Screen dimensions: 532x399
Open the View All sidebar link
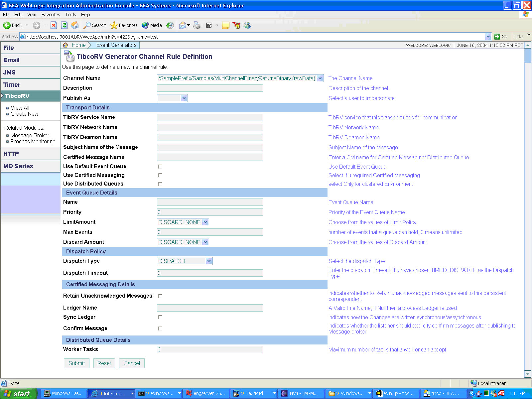pyautogui.click(x=20, y=108)
